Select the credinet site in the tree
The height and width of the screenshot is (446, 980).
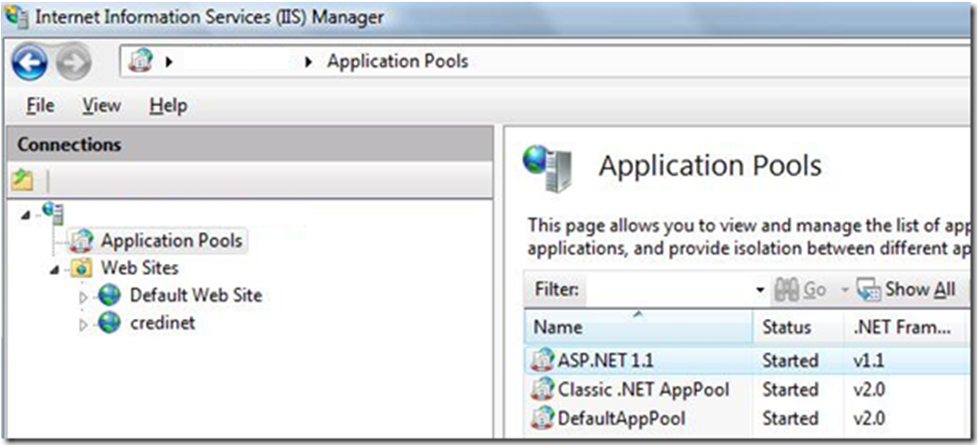click(163, 322)
